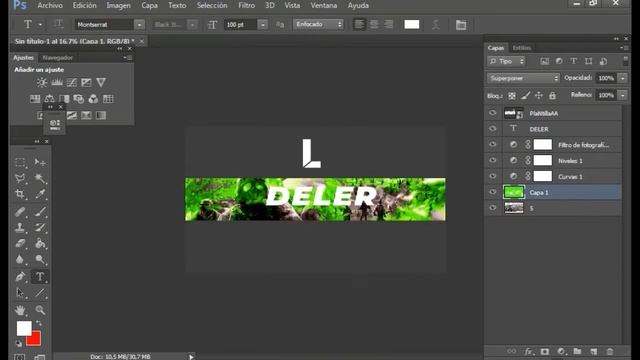Select the History Brush tool
The width and height of the screenshot is (640, 360).
click(40, 228)
